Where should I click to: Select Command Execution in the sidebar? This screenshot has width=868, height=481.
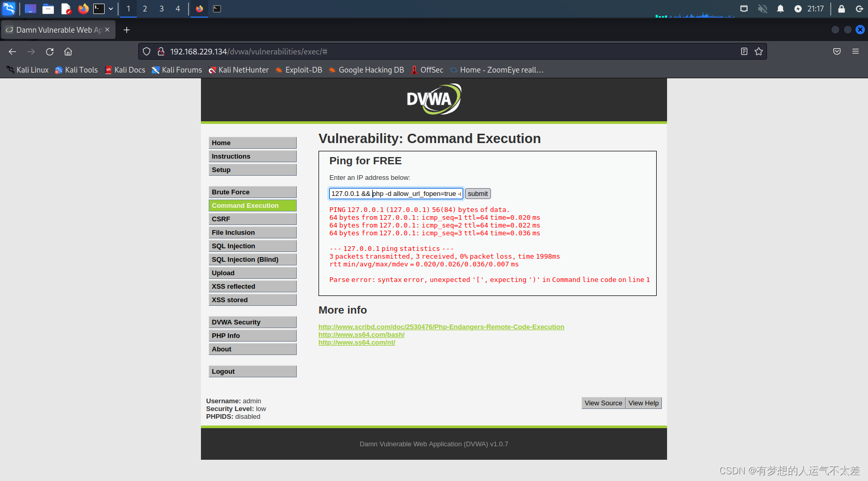253,206
